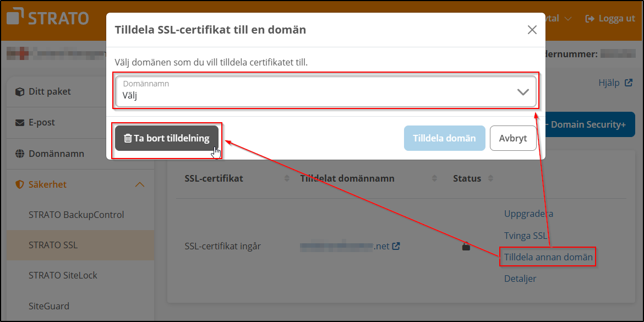Toggle sorting on Tilldelat domännamn column
644x322 pixels.
434,178
